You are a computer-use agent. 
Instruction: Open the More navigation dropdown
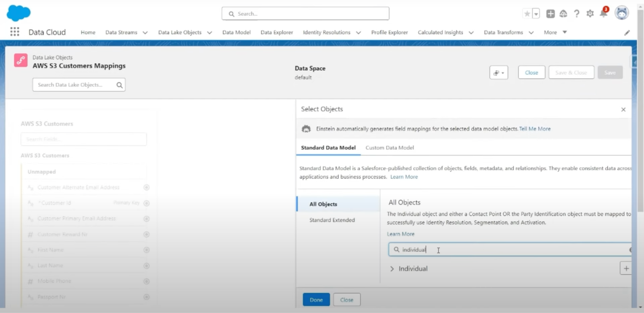(x=555, y=32)
